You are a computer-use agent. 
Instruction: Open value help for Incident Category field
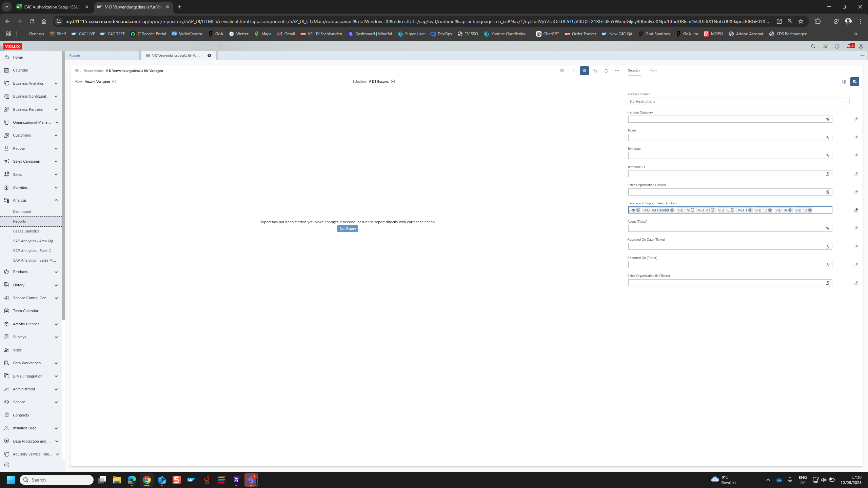827,119
